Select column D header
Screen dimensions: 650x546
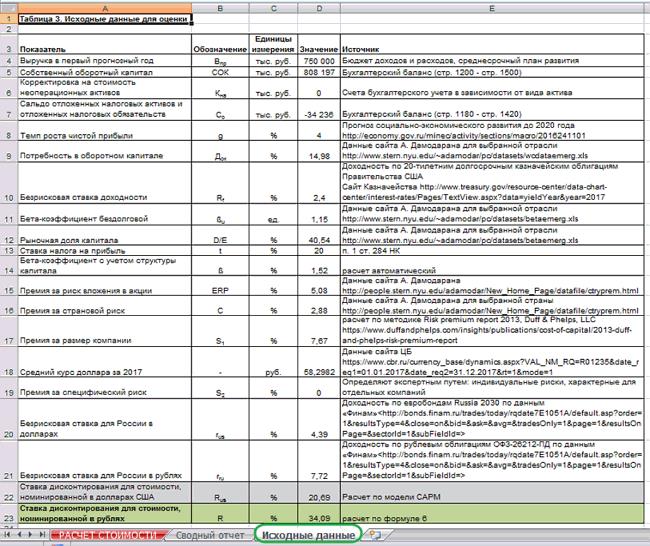(x=319, y=8)
